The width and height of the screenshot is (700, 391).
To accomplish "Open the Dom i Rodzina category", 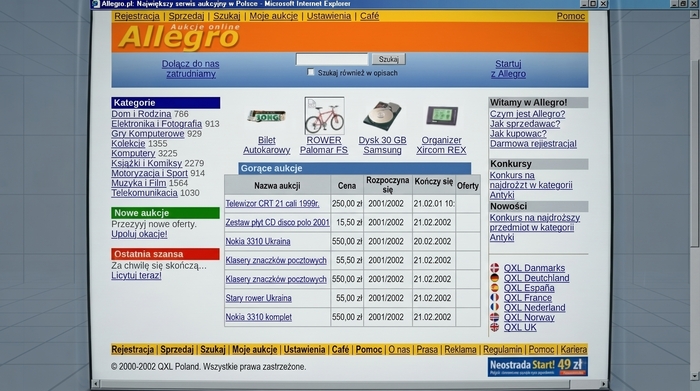I will pos(141,114).
